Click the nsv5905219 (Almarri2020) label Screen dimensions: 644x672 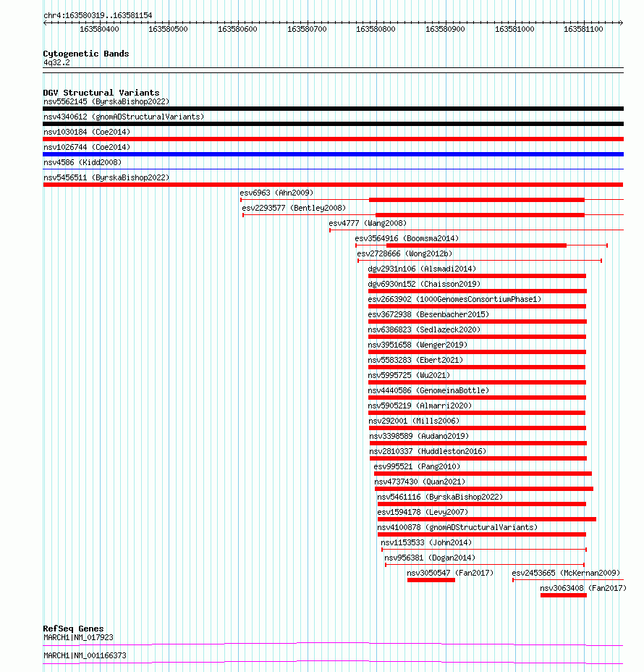(420, 406)
